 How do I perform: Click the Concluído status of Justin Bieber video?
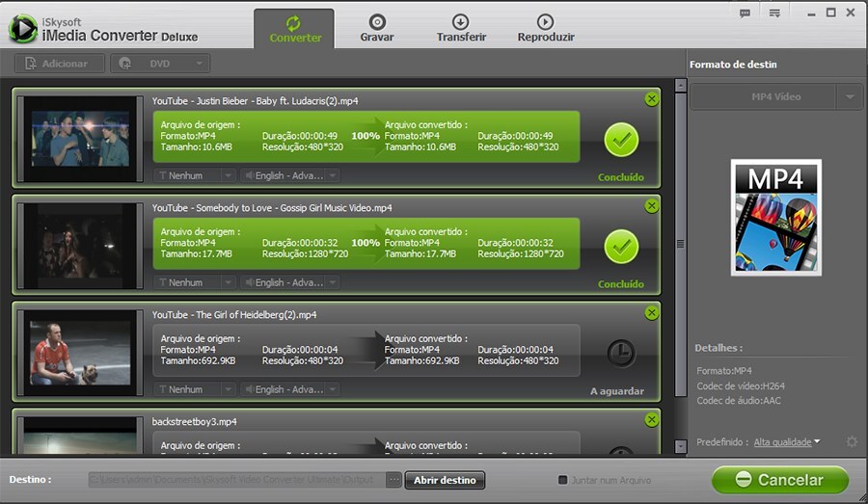(x=620, y=177)
